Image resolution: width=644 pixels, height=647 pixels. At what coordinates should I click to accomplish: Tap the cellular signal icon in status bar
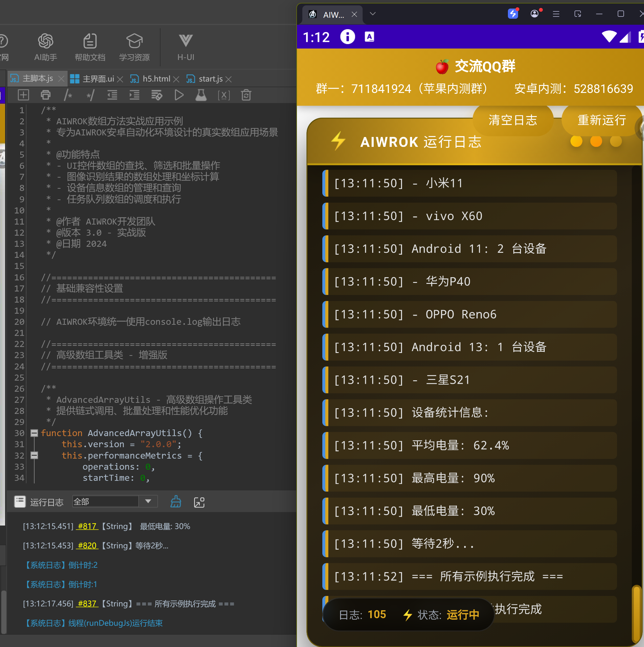(x=625, y=37)
